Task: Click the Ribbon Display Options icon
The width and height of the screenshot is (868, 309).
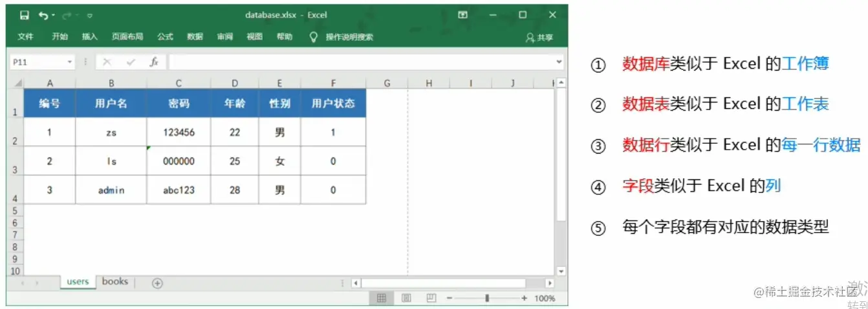Action: (x=462, y=15)
